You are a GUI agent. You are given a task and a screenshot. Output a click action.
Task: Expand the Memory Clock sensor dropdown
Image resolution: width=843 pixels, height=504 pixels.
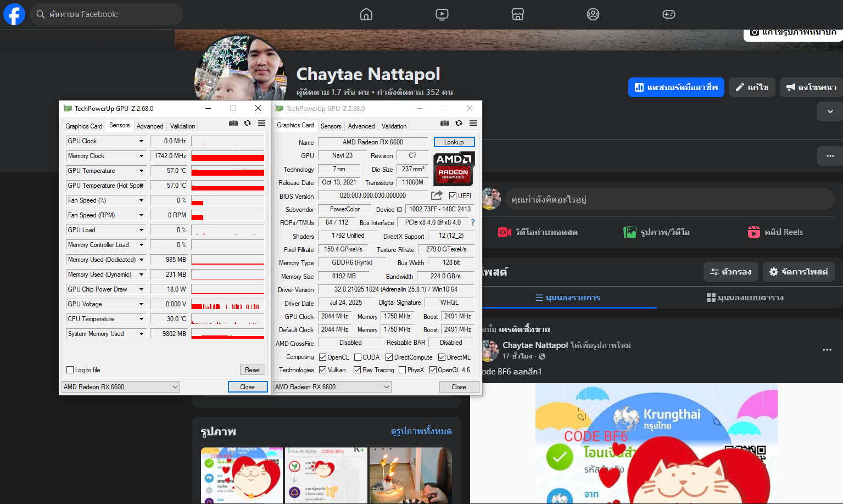click(x=141, y=156)
